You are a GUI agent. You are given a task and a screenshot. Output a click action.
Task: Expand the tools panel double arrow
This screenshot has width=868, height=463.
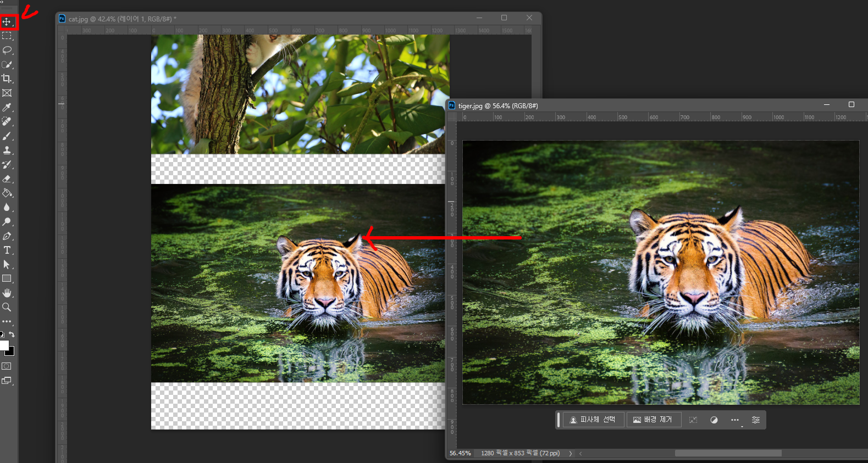click(2, 2)
